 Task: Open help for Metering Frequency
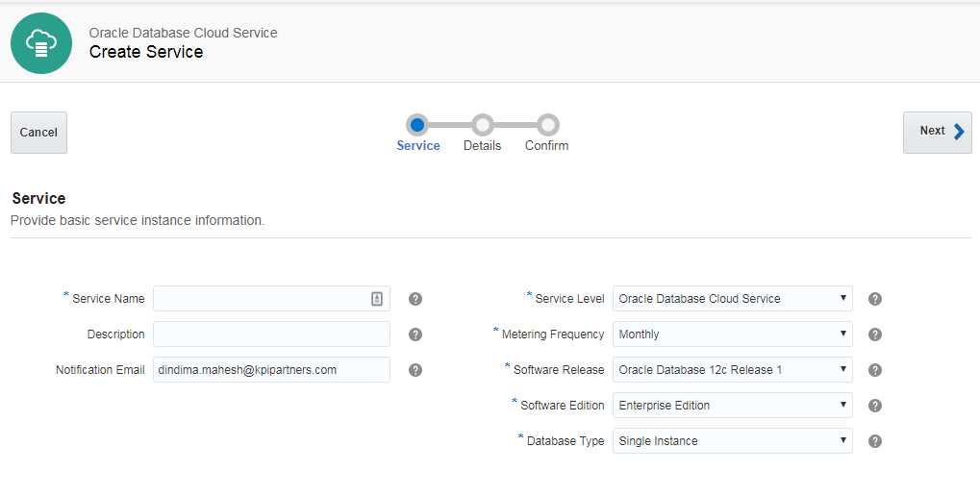click(x=875, y=335)
